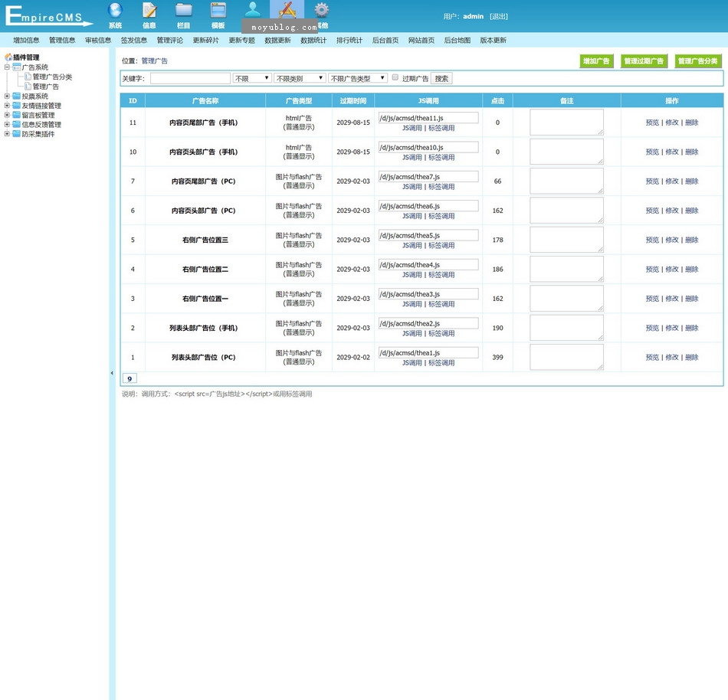Click the page icon beside 管理广告分类

(x=28, y=77)
